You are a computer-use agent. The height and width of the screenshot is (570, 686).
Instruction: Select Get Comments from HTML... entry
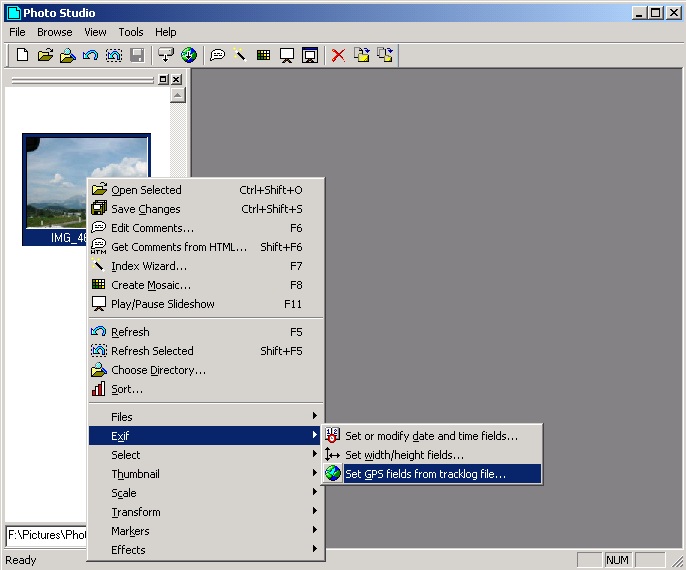[206, 247]
